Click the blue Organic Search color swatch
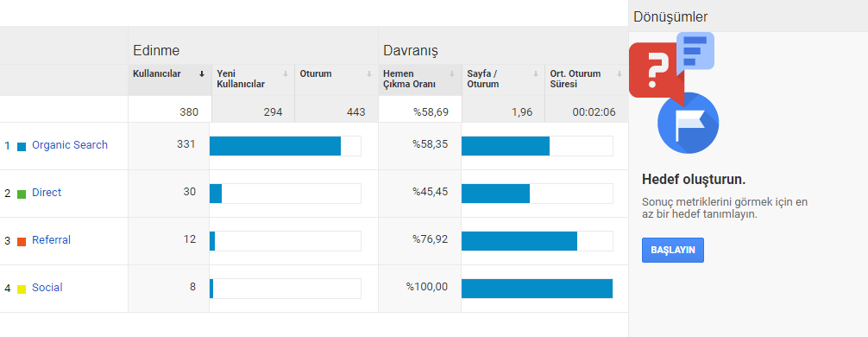The height and width of the screenshot is (337, 868). tap(22, 147)
